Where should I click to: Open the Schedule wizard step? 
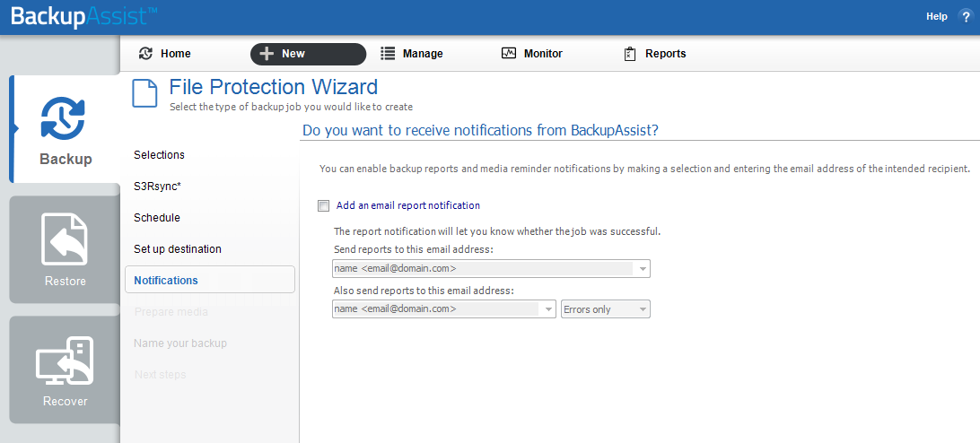[157, 217]
